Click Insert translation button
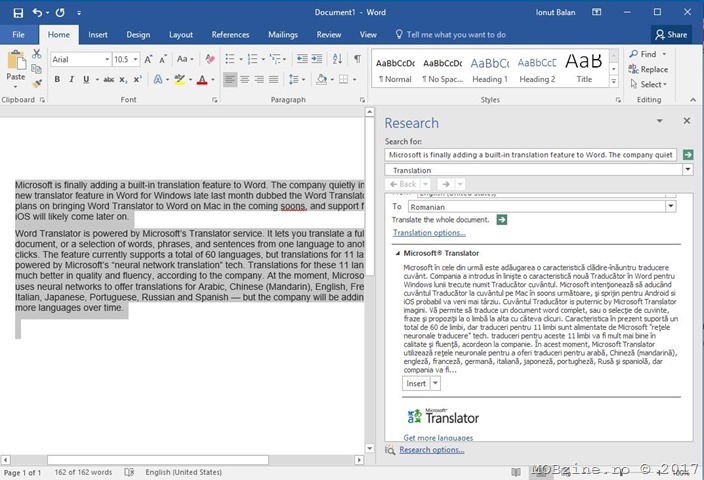 416,383
